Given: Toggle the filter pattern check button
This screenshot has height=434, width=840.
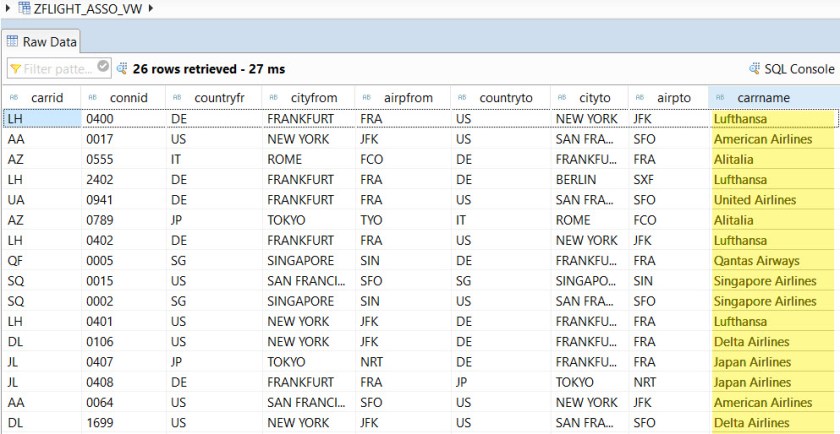Looking at the screenshot, I should (x=102, y=68).
